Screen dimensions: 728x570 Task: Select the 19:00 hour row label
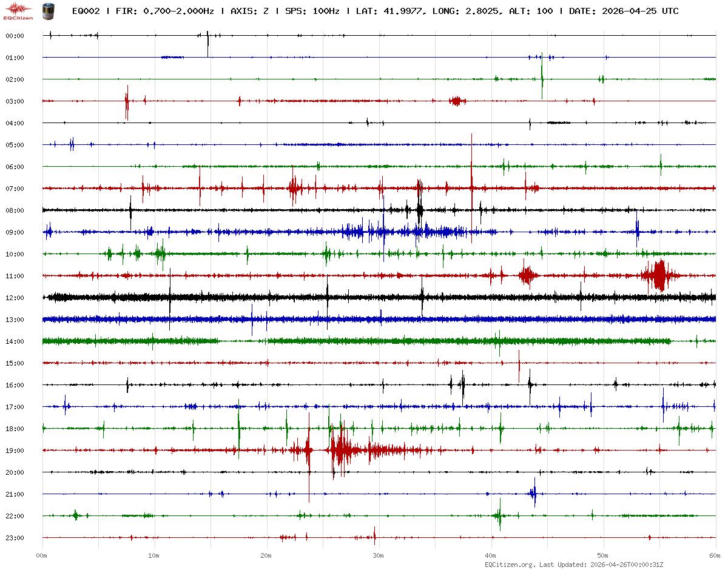[15, 451]
